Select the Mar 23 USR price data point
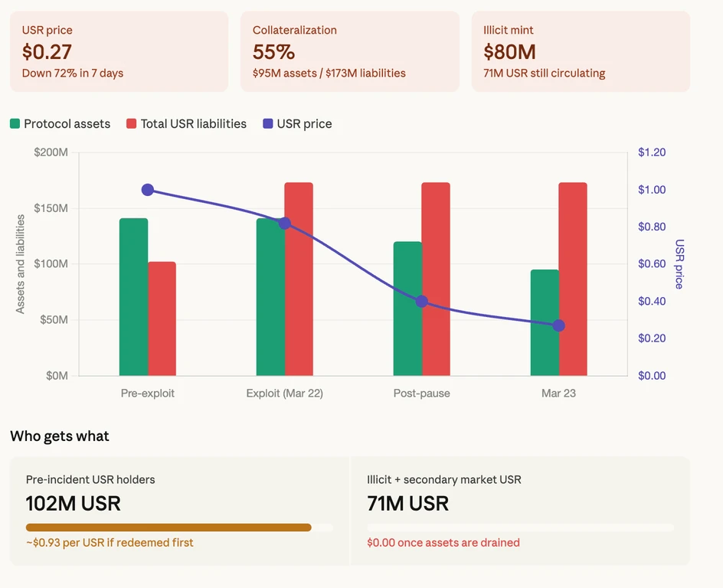This screenshot has height=588, width=723. pos(559,326)
